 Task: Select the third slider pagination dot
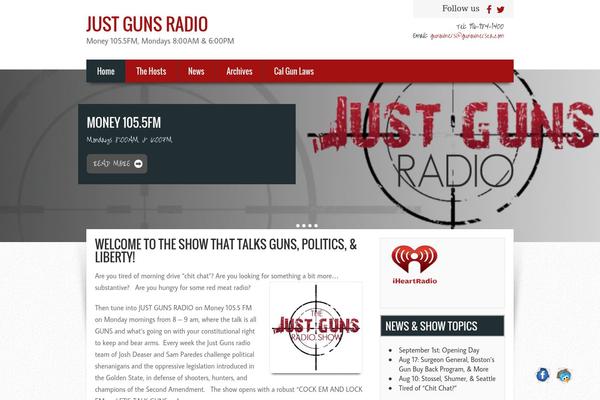pos(310,226)
